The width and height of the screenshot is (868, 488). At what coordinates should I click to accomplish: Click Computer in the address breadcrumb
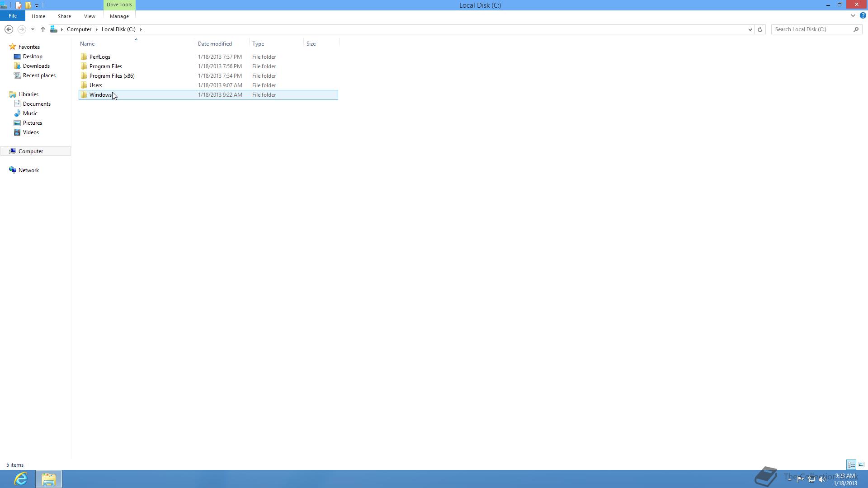79,29
